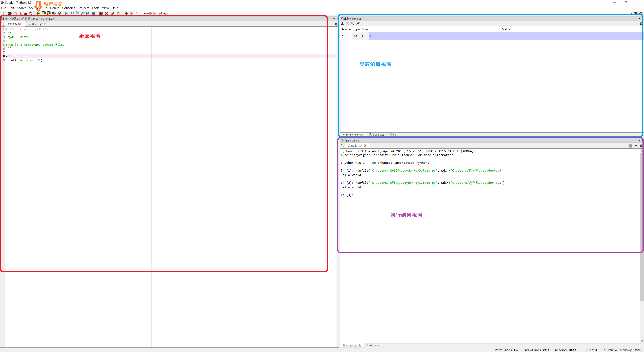Click the green Run file button

click(38, 13)
